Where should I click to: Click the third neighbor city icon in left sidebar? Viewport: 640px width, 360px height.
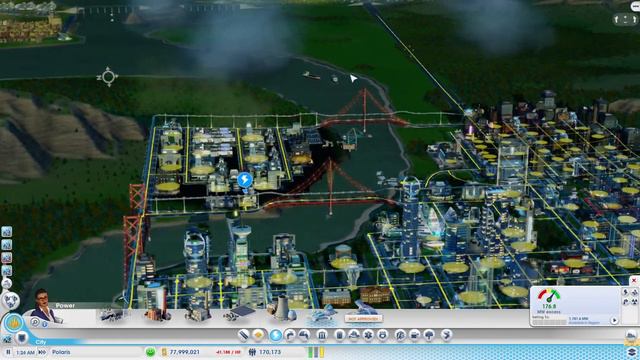pos(7,258)
